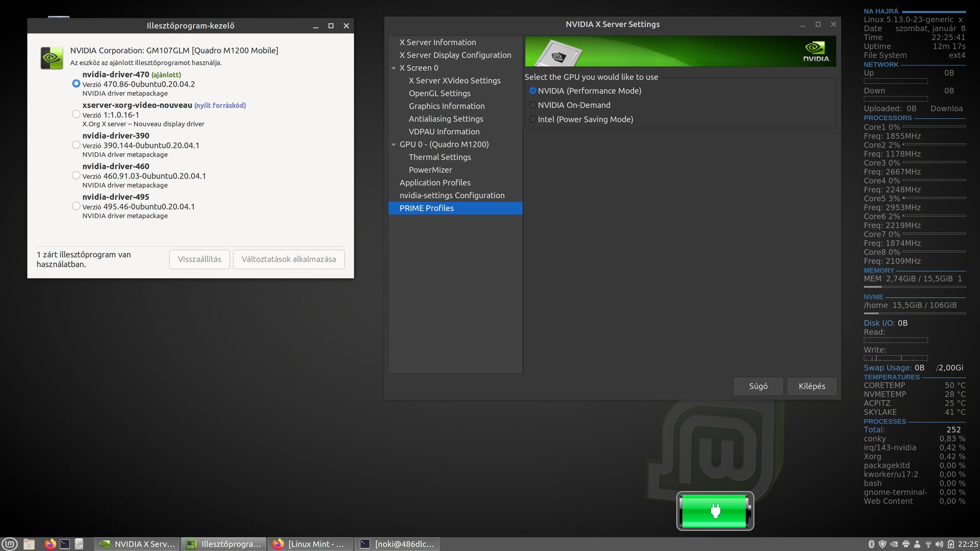
Task: Open the file manager launcher in the panel
Action: (x=29, y=544)
